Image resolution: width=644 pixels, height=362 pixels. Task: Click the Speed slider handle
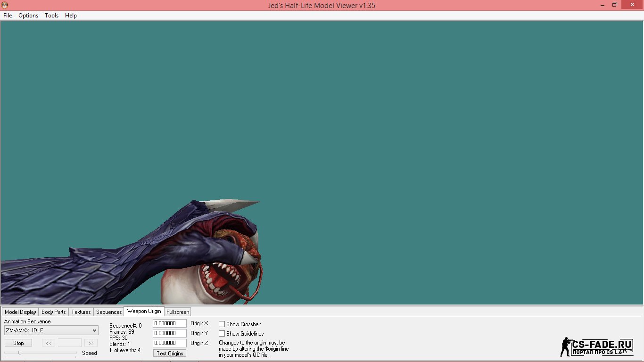click(20, 353)
